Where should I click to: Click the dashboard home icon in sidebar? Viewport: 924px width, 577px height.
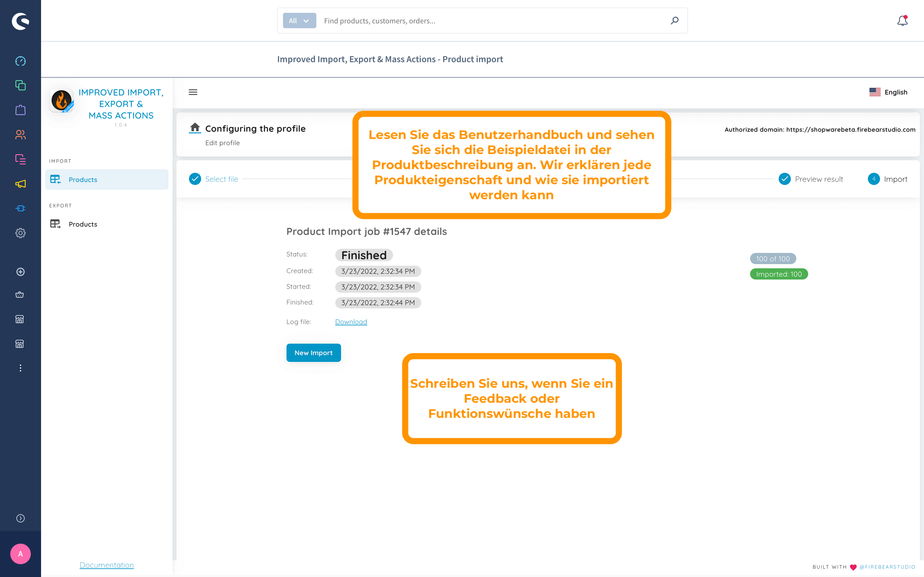coord(21,61)
